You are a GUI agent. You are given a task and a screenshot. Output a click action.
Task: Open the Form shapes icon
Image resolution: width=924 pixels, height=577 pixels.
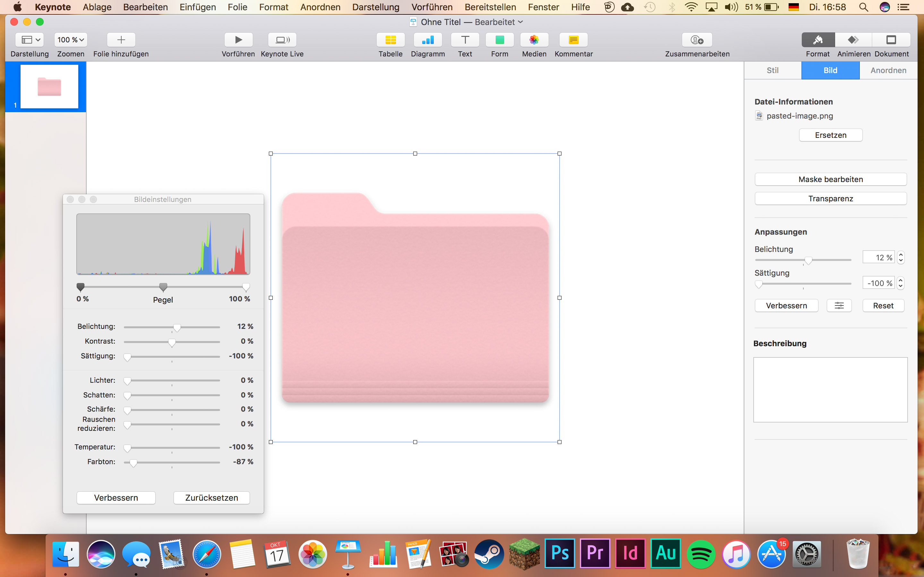(x=500, y=40)
